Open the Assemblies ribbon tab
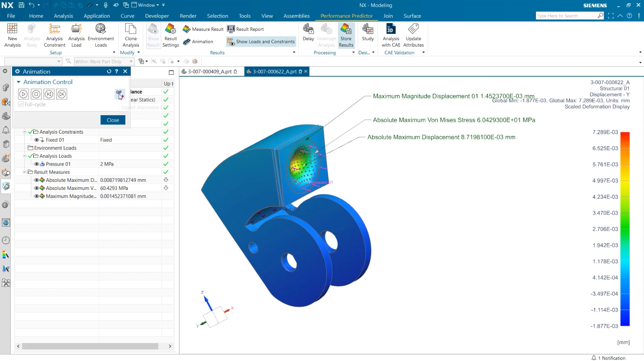 296,16
